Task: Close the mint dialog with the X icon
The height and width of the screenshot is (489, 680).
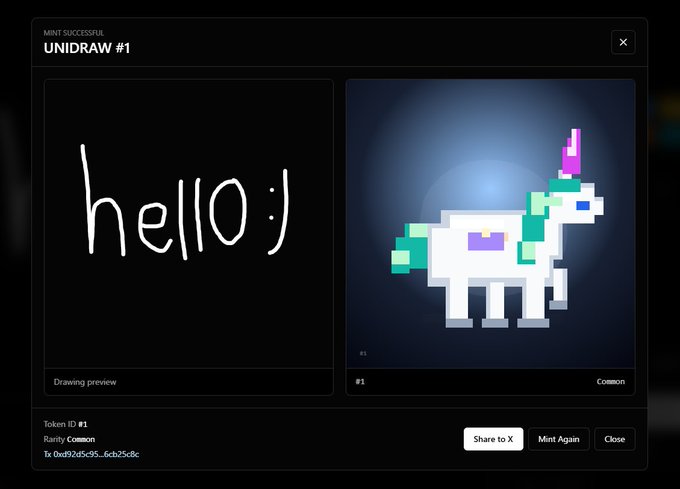Action: point(623,42)
